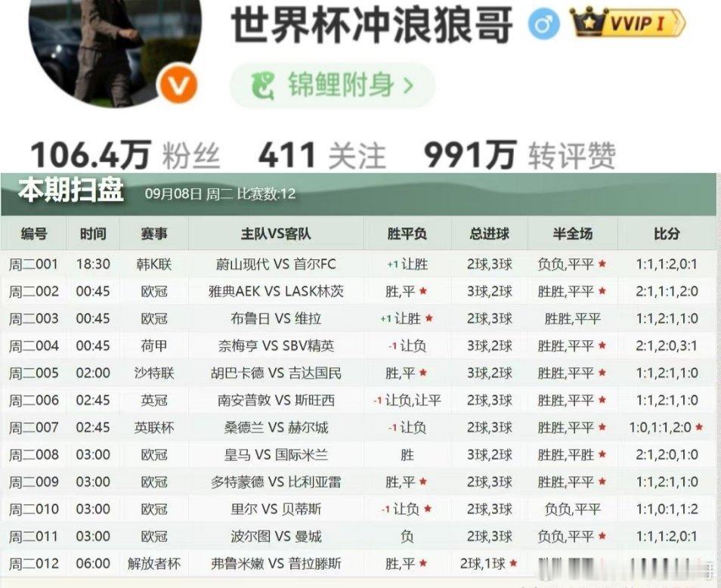Click the blue male gender icon
Screen dimensions: 721x588
[x=543, y=23]
